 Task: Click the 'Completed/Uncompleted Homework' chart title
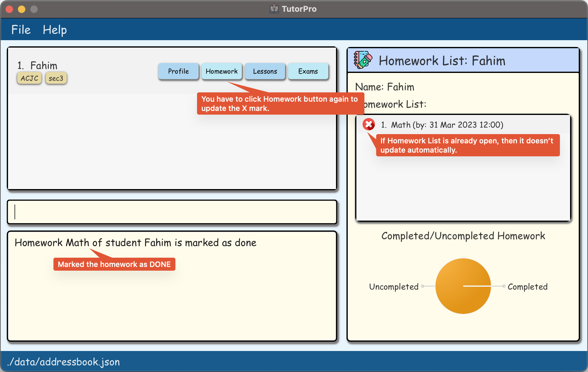[x=463, y=236]
